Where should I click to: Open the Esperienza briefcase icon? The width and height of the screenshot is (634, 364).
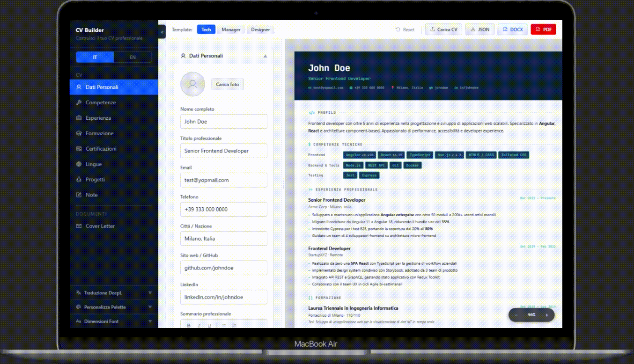[79, 118]
